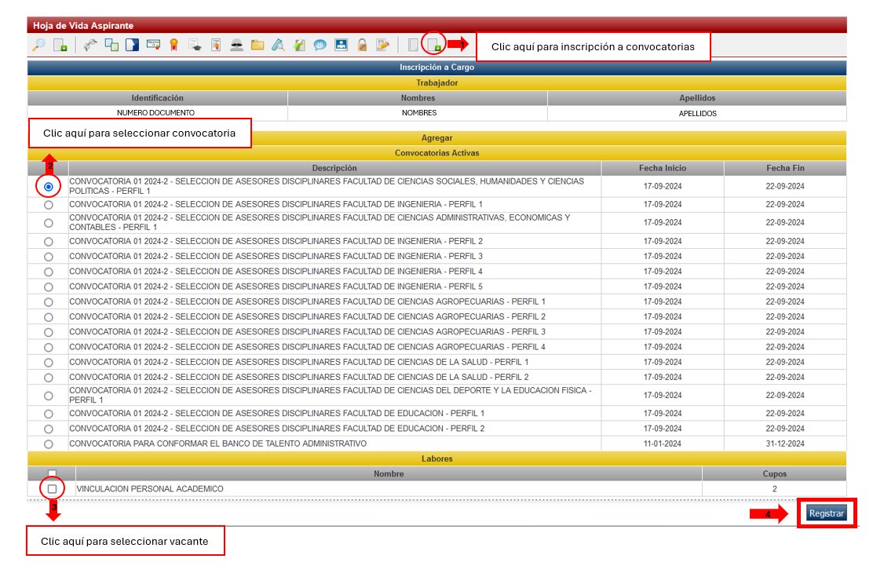Click the Cupos column header
Screen dimensions: 895x588
tap(775, 474)
